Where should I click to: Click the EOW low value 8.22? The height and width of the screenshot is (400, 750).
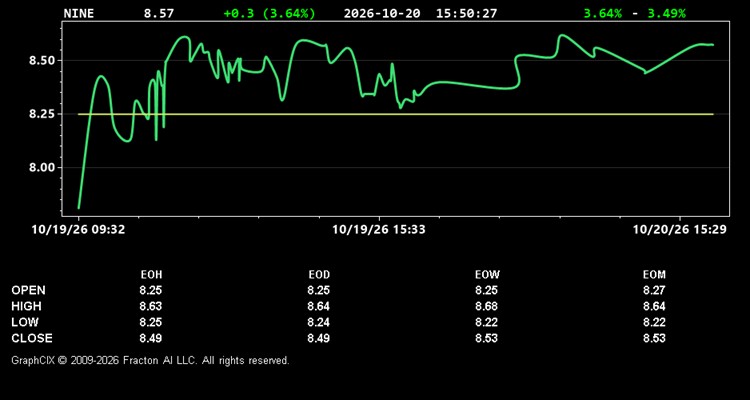tap(486, 322)
